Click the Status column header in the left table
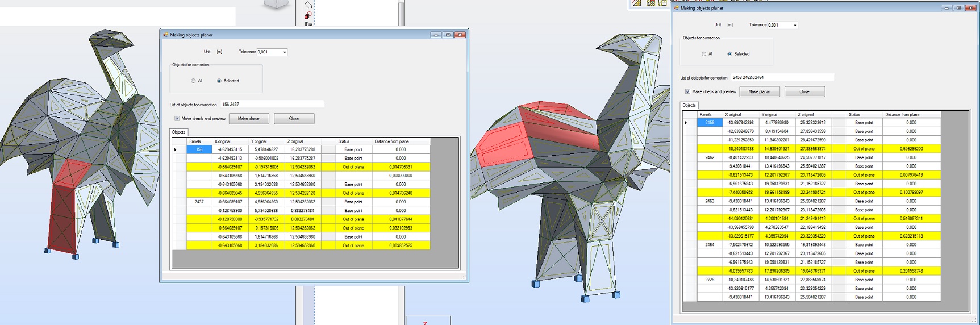 tap(353, 141)
